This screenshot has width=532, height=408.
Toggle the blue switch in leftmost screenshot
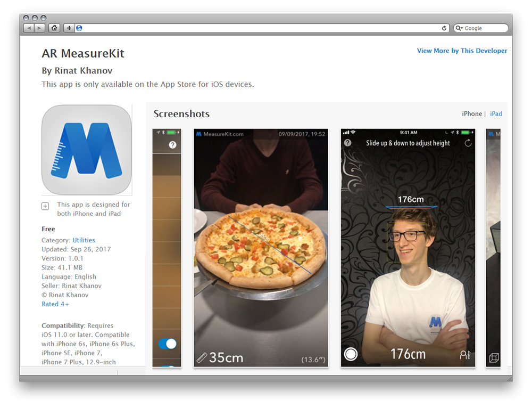167,344
